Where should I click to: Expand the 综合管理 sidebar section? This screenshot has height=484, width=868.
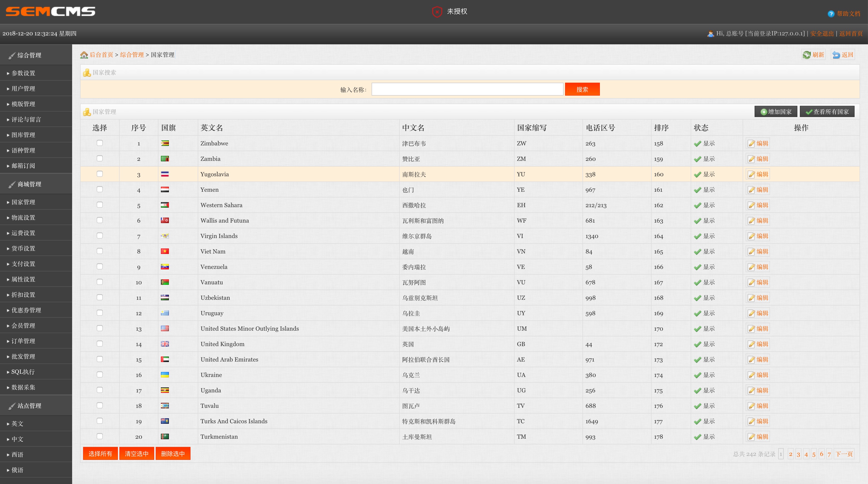click(x=30, y=55)
